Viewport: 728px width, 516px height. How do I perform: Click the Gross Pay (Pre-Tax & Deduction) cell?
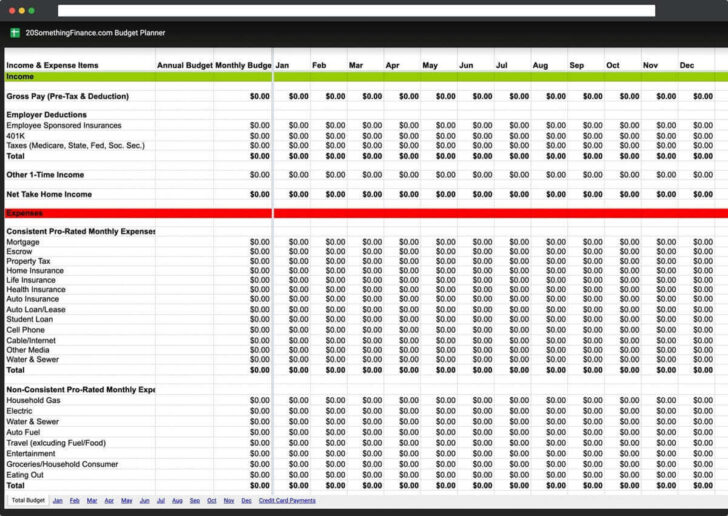[x=67, y=97]
